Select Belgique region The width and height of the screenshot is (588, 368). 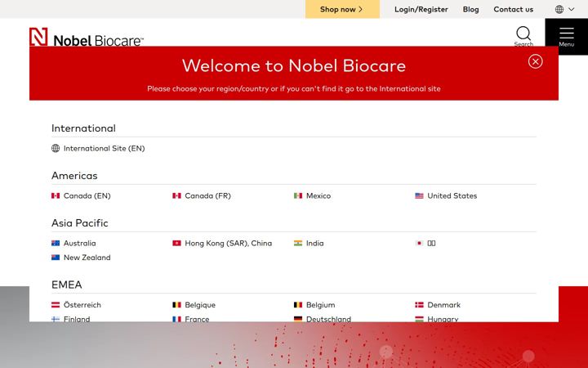tap(200, 304)
